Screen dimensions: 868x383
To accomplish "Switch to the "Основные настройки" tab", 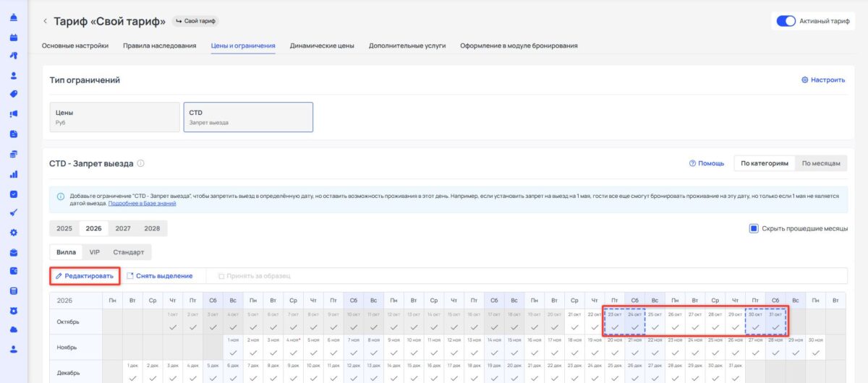I will coord(75,46).
